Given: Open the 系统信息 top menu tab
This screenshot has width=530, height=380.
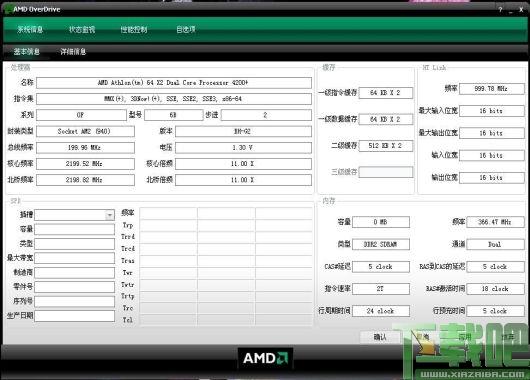Looking at the screenshot, I should [x=30, y=30].
